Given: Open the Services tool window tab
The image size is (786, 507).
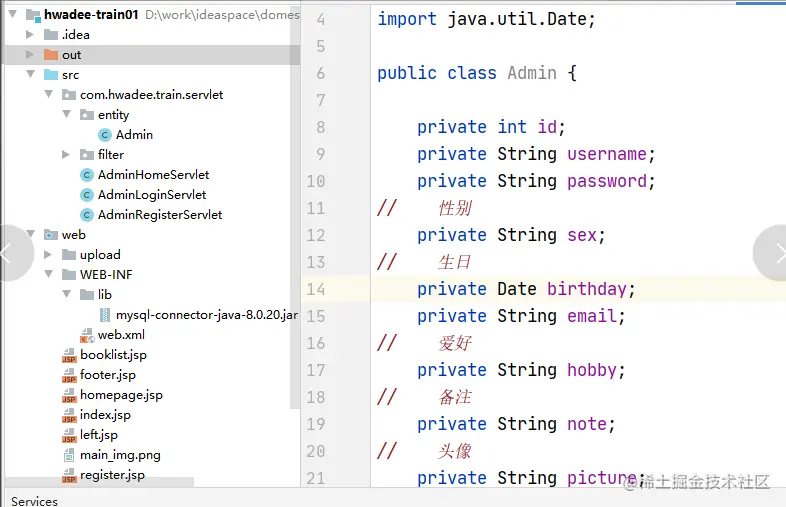Looking at the screenshot, I should point(34,501).
